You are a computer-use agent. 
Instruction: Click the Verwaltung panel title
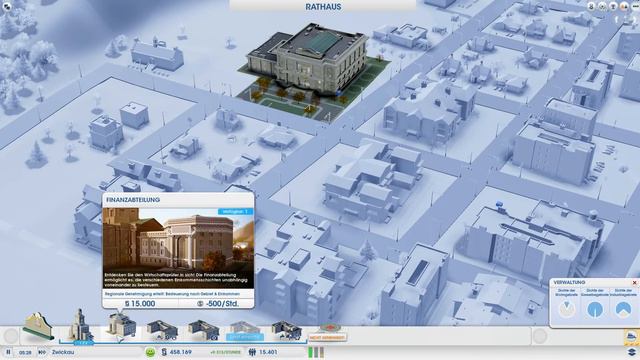coord(569,282)
